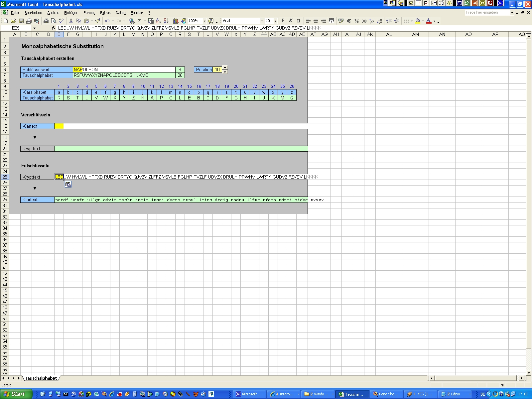Open the Datei menu
Image resolution: width=532 pixels, height=399 pixels.
click(x=15, y=13)
